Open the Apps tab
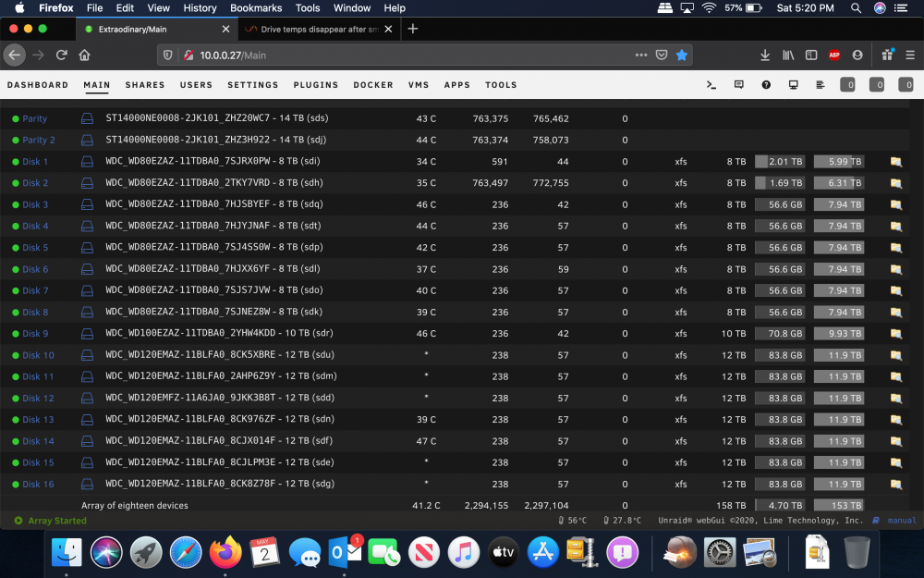924x578 pixels. tap(456, 85)
